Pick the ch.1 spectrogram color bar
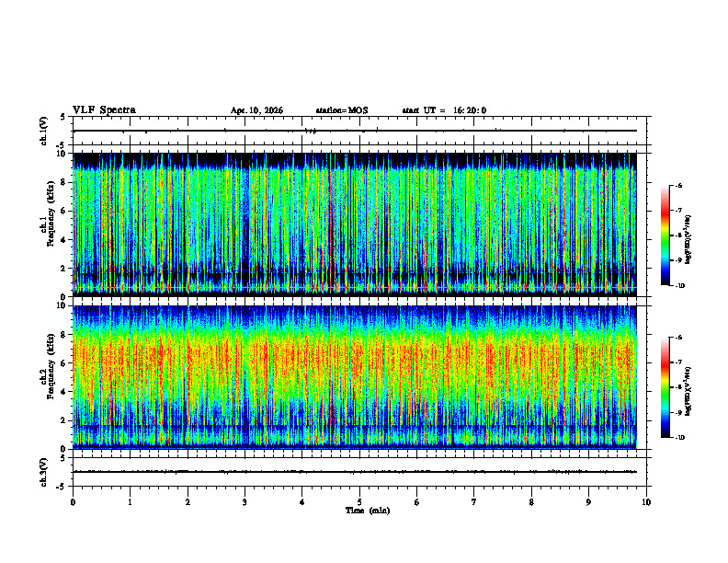This screenshot has width=728, height=563. [x=665, y=236]
